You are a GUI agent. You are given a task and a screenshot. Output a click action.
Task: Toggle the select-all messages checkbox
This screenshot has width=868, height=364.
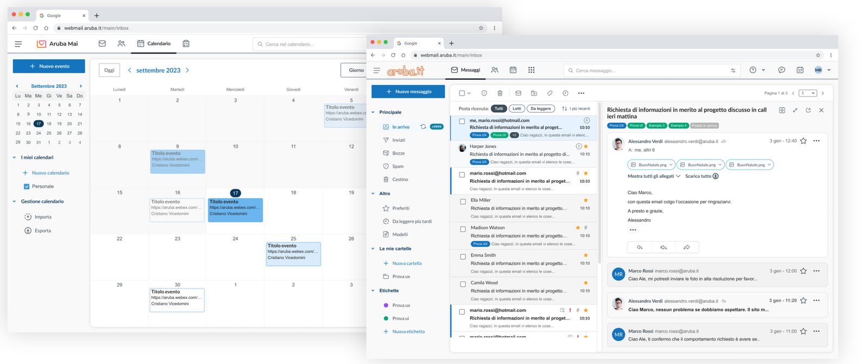click(462, 93)
